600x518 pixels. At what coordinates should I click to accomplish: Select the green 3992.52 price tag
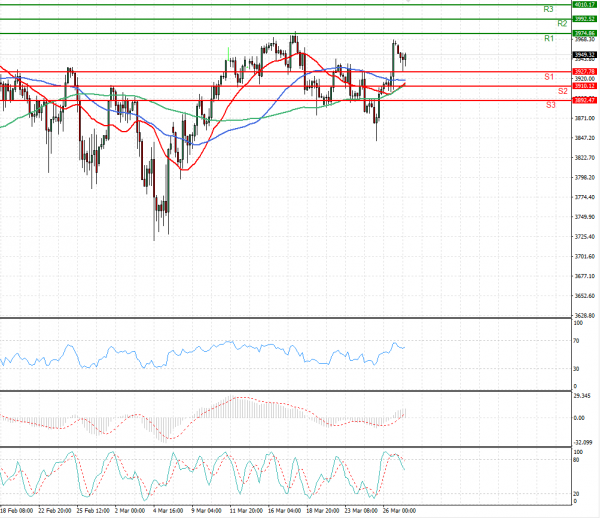tap(585, 19)
